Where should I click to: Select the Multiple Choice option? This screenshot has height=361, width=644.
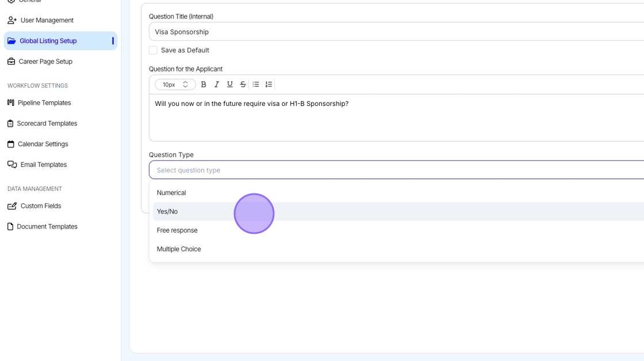pyautogui.click(x=179, y=249)
